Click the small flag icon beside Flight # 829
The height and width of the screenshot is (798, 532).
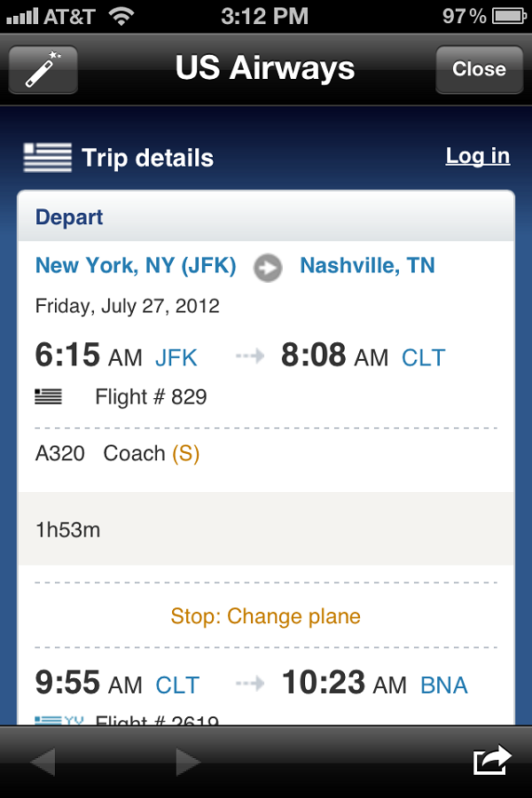click(49, 396)
